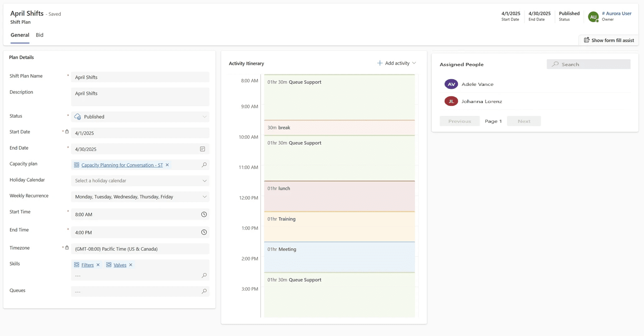
Task: Select the 01hr lunch block
Action: [x=339, y=196]
